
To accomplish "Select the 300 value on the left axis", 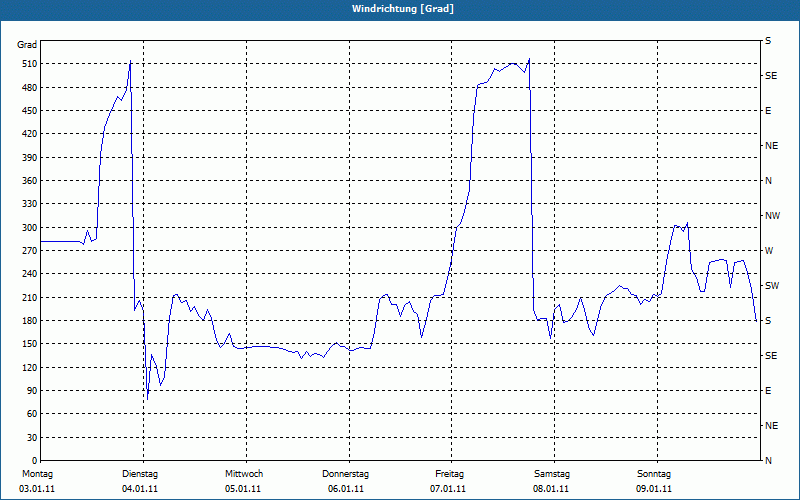I will 29,228.
